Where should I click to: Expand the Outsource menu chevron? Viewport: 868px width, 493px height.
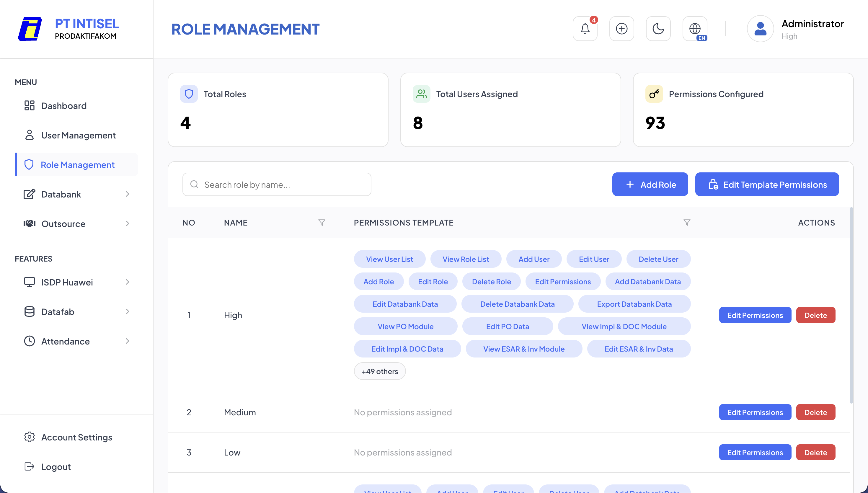click(127, 223)
